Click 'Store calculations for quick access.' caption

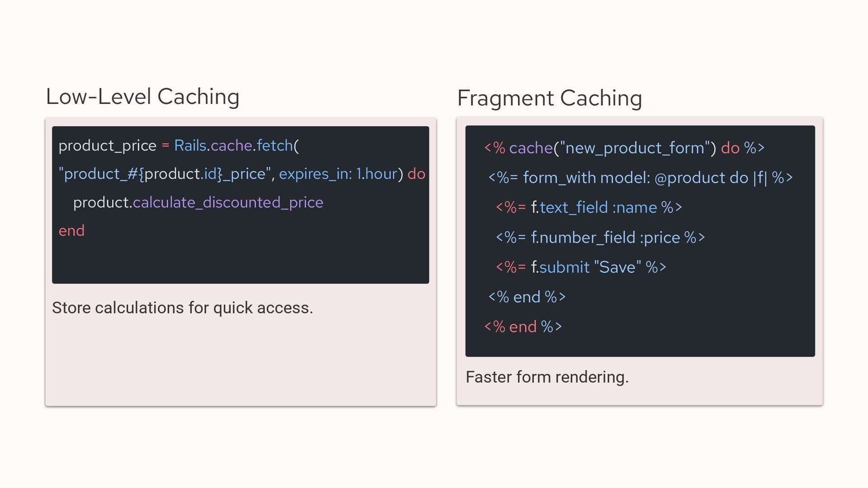click(x=182, y=308)
